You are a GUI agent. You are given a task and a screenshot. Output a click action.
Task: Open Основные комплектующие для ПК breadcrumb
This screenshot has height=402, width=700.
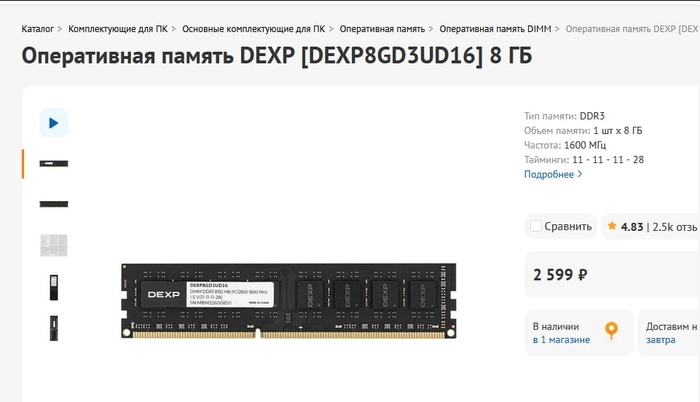click(x=254, y=29)
